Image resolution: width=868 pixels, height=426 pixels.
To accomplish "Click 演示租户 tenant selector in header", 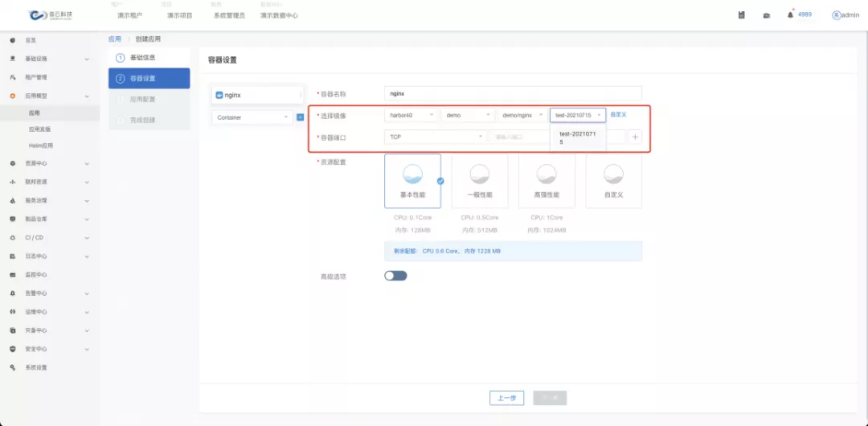I will pos(130,15).
